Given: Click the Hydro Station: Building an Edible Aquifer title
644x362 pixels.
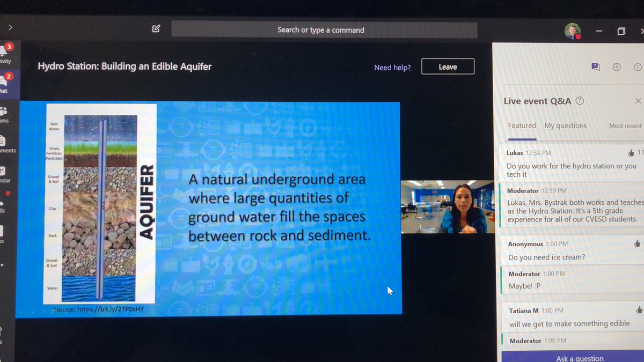Looking at the screenshot, I should tap(125, 67).
